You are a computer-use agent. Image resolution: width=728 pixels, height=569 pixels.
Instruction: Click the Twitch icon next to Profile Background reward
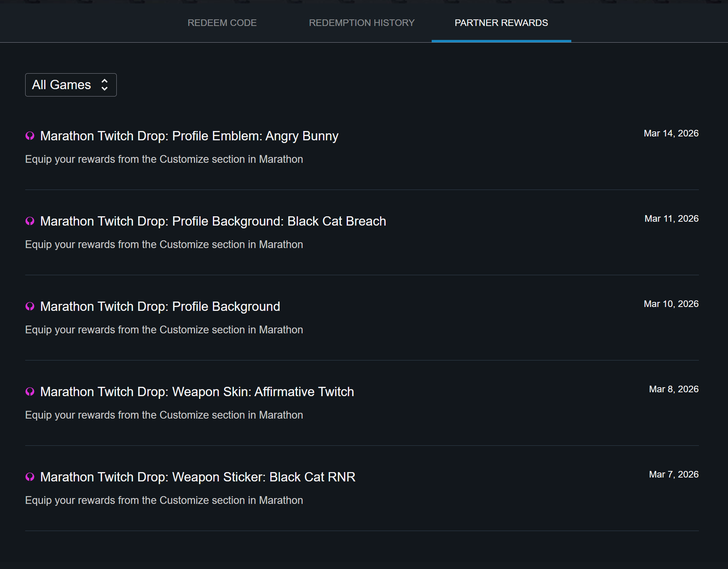(30, 306)
